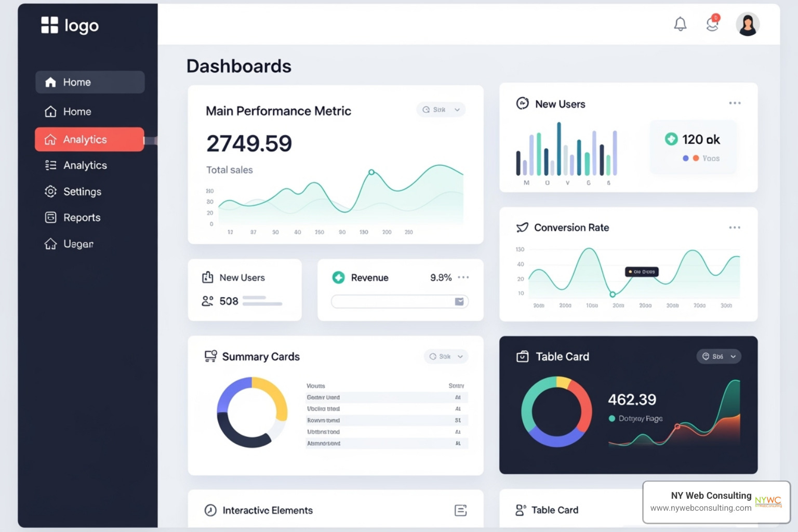798x532 pixels.
Task: Select the Rowvm tomd table row
Action: click(x=387, y=420)
